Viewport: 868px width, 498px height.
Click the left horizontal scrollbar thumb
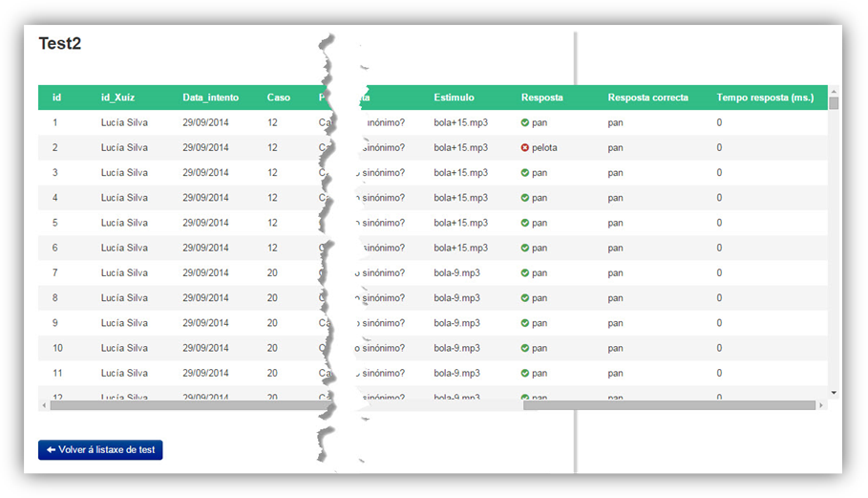(x=181, y=405)
